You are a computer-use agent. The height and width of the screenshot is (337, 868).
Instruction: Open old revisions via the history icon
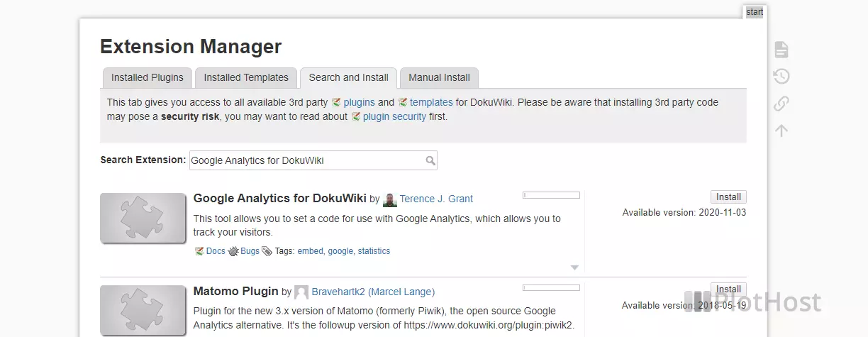(x=781, y=77)
